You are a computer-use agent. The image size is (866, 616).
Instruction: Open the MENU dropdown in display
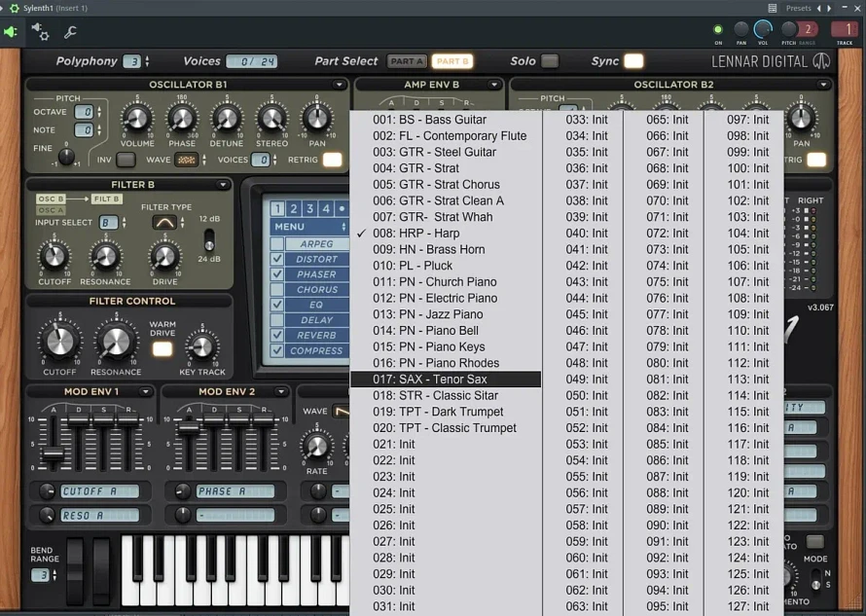tap(308, 227)
